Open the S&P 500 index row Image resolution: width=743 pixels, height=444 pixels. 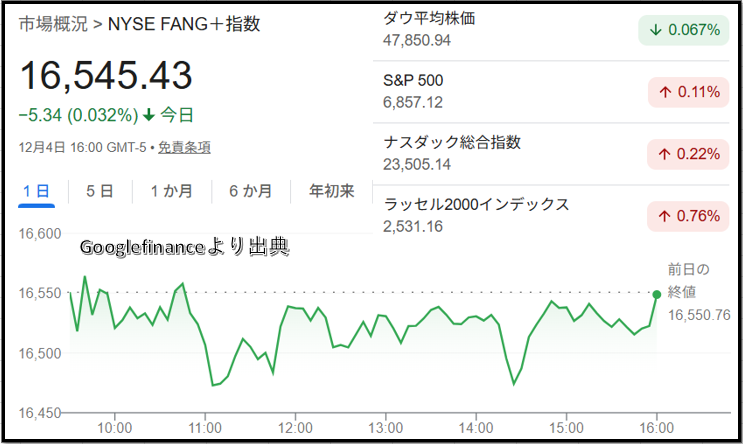pos(414,80)
